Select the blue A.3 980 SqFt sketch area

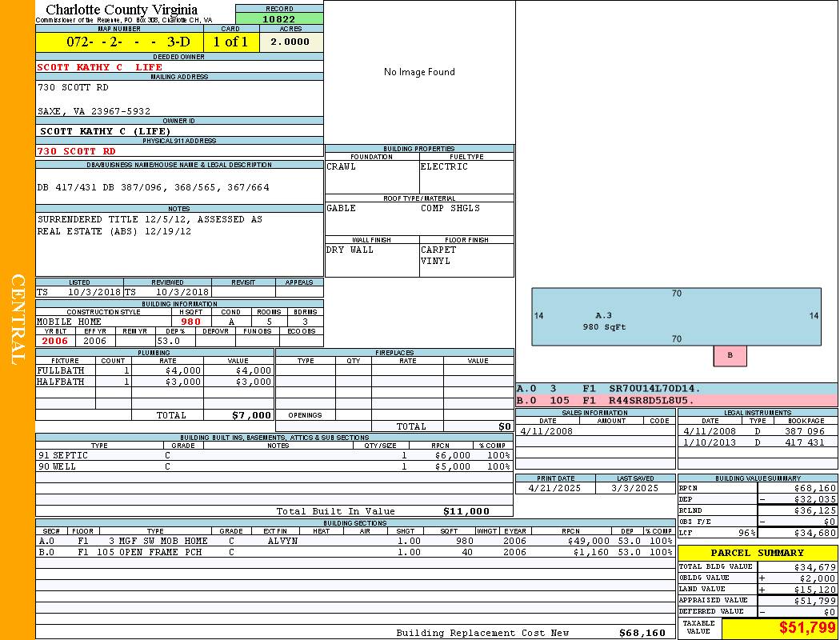676,317
